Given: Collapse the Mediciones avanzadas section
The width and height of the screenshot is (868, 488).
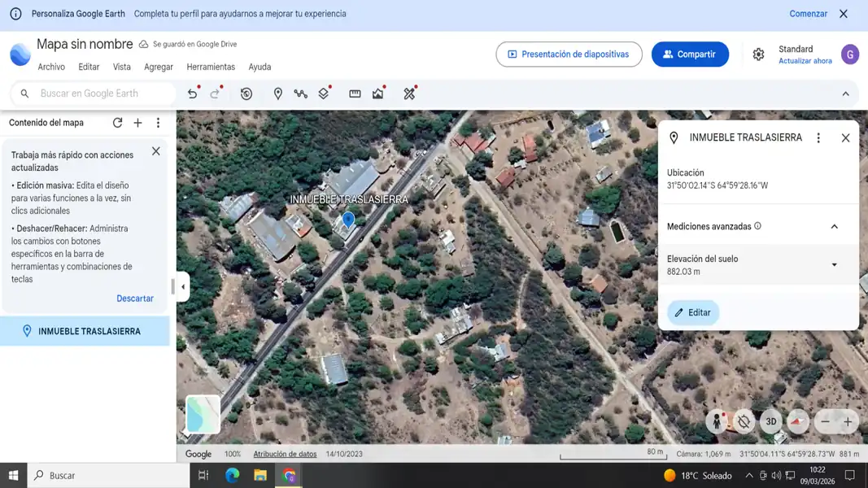Looking at the screenshot, I should (834, 227).
